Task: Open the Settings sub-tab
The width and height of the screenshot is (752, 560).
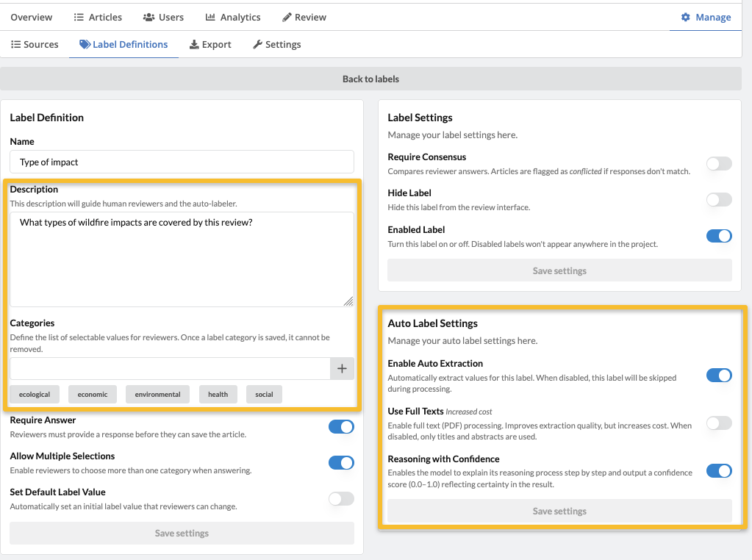Action: click(x=276, y=45)
